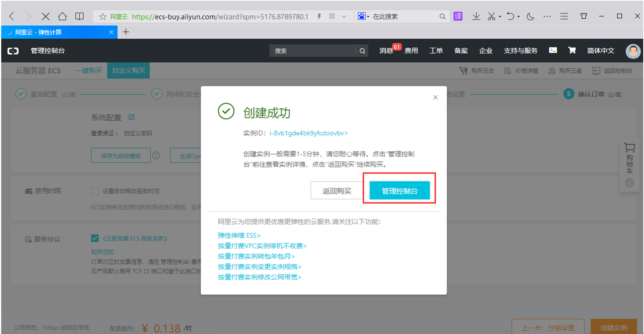Click the shopping cart icon in header
Screen dimensions: 644x334
[572, 50]
